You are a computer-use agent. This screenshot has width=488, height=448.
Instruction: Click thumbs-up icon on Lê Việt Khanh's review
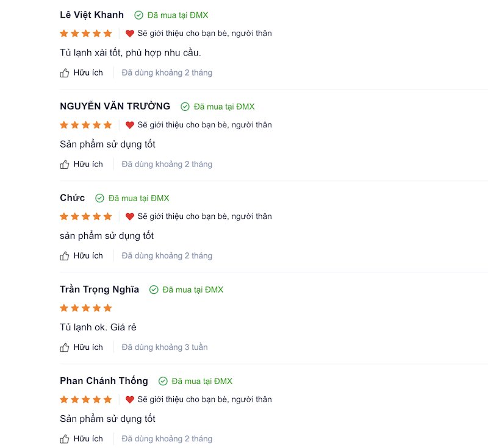click(x=65, y=73)
